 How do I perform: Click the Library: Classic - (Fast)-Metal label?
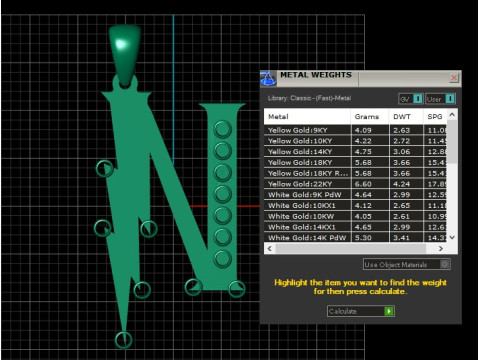tap(309, 98)
